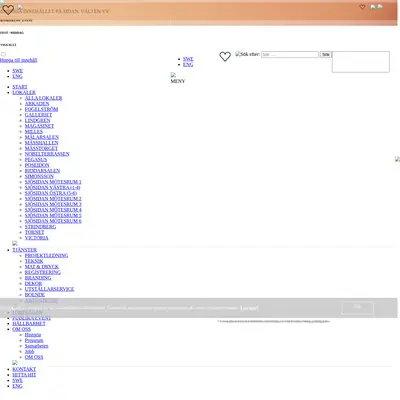Click the heart icon beside the search field
Screen dimensions: 400x400
tap(225, 56)
